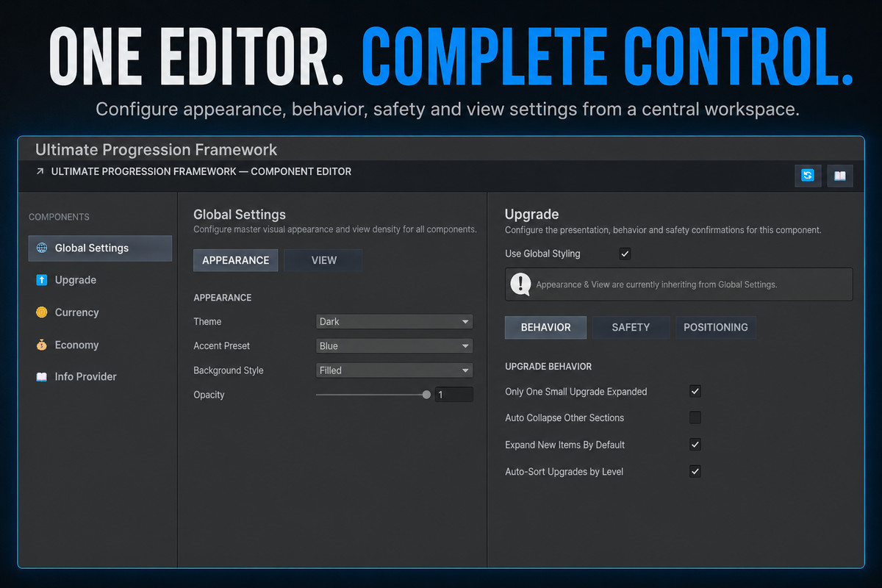Enable Auto Collapse Other Sections
Image resolution: width=882 pixels, height=588 pixels.
click(x=695, y=417)
